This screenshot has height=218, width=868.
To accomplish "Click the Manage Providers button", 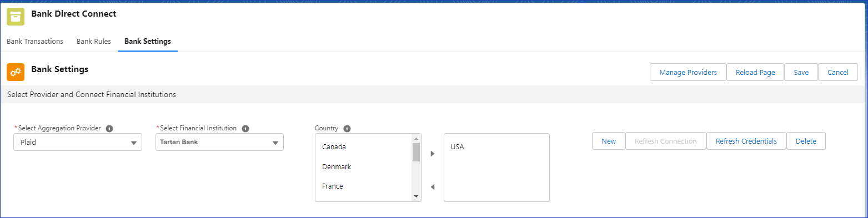I will (x=688, y=72).
